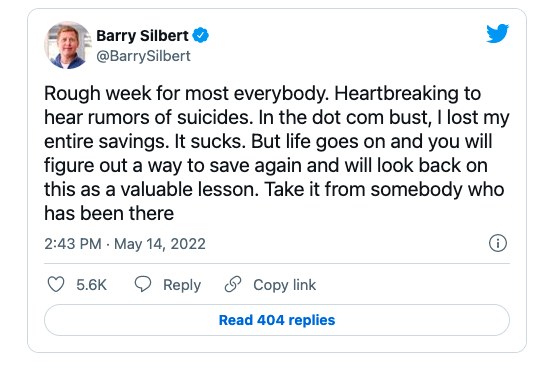Click the 2:43 PM time text
This screenshot has width=554, height=368.
coord(73,244)
